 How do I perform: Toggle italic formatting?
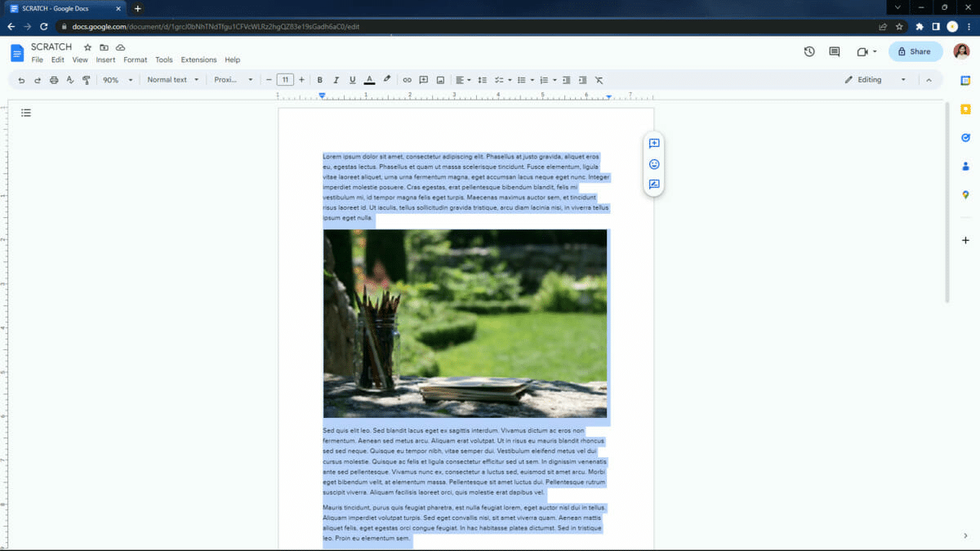pyautogui.click(x=336, y=80)
